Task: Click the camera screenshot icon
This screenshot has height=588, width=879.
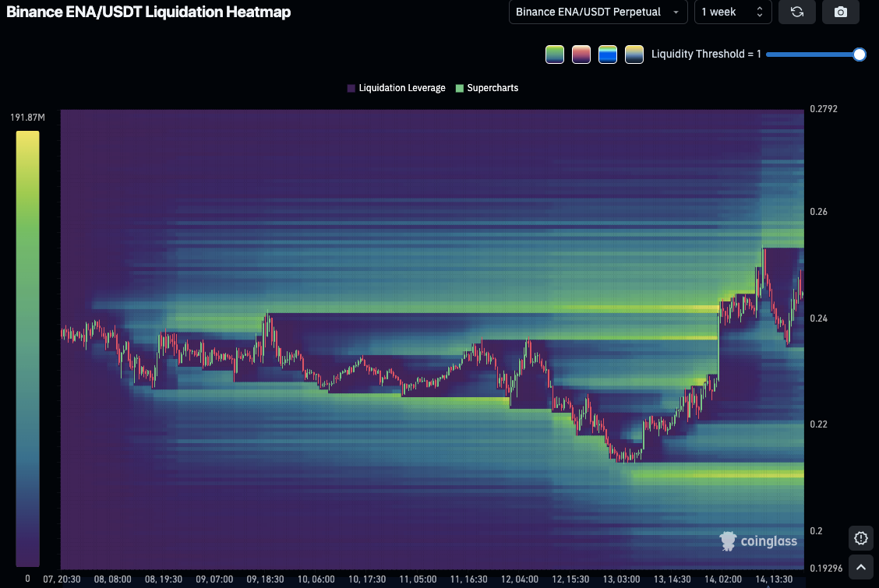Action: (x=840, y=12)
